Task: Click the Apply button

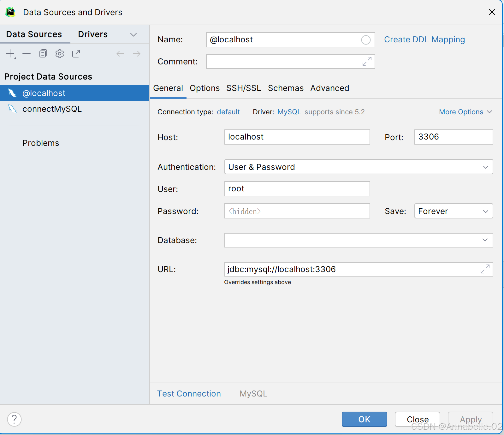Action: tap(470, 419)
